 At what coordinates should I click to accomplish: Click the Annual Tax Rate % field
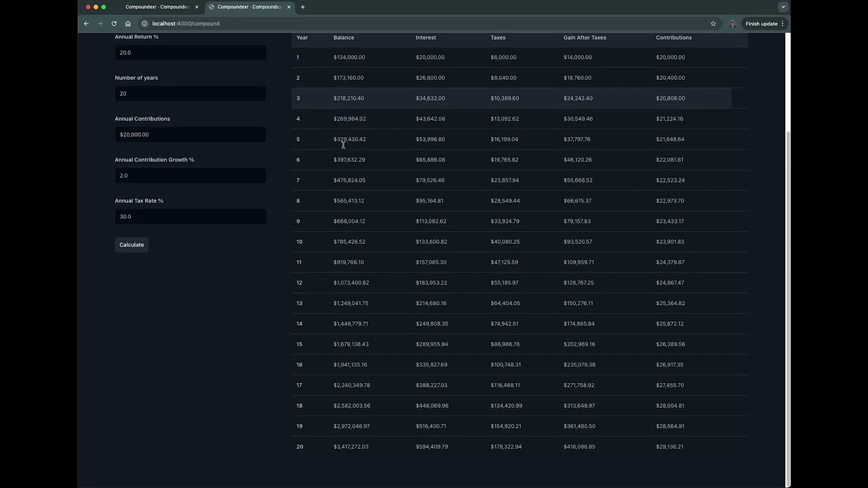(x=191, y=216)
